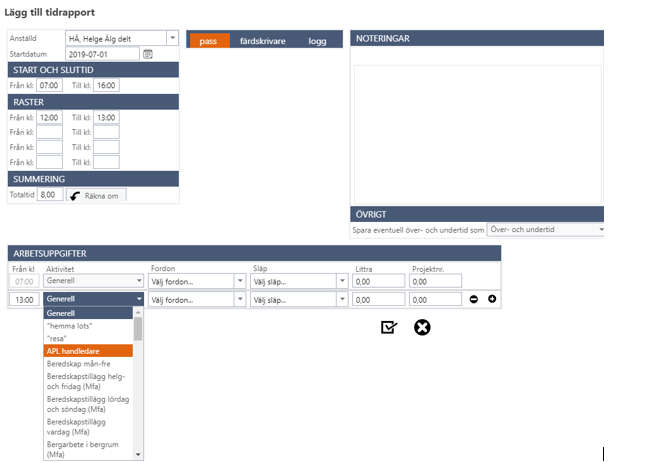
Task: Switch to the pass tab
Action: click(x=208, y=41)
